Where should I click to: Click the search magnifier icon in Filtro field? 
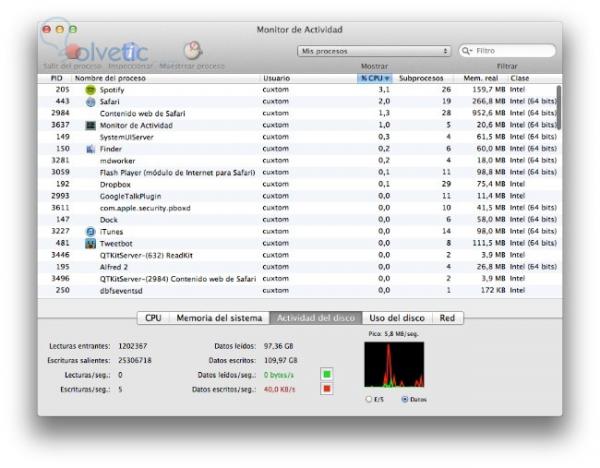(x=466, y=51)
